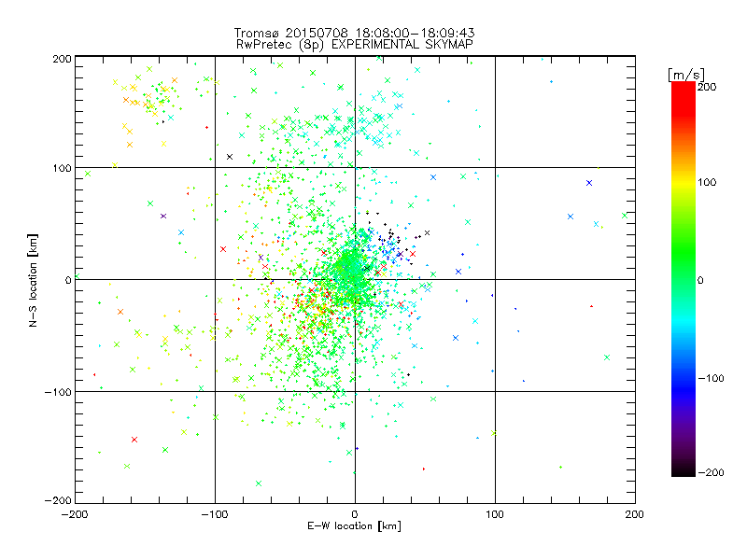Screen dimensions: 747x560
Task: Click the x-axis '200' tick label
Action: (635, 514)
